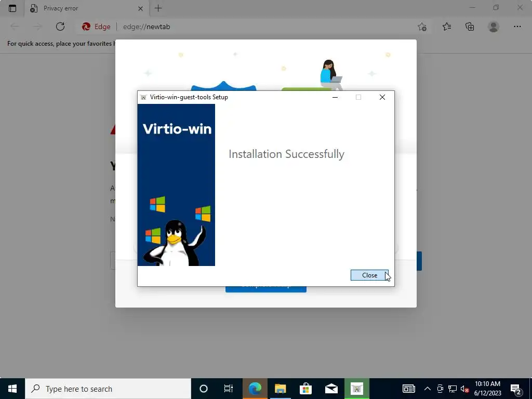
Task: Open Microsoft Edge from taskbar
Action: tap(255, 389)
